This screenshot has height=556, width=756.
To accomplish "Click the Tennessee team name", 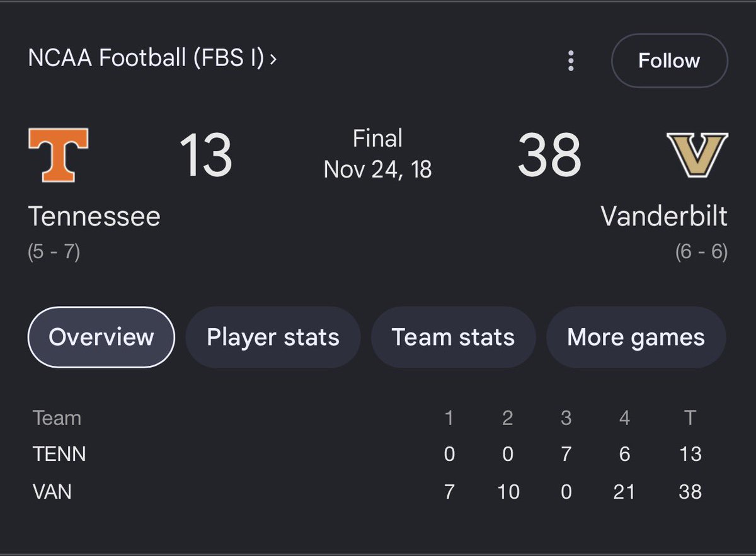I will pyautogui.click(x=94, y=217).
